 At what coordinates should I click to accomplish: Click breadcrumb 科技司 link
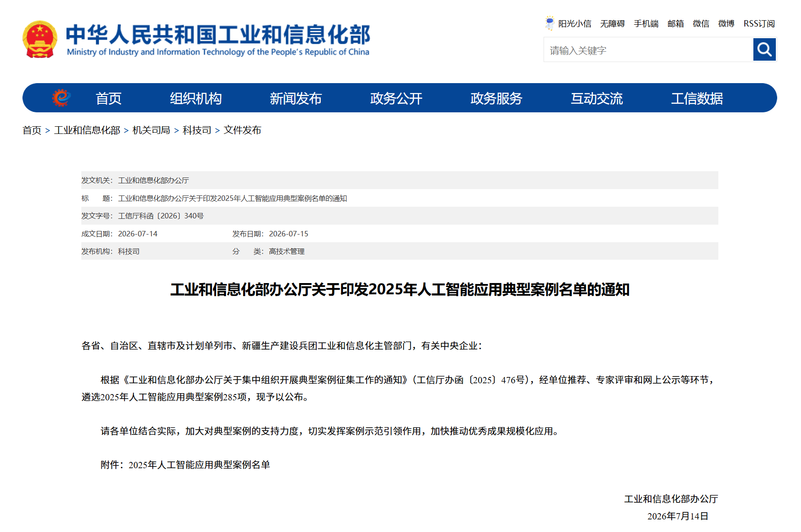(197, 130)
